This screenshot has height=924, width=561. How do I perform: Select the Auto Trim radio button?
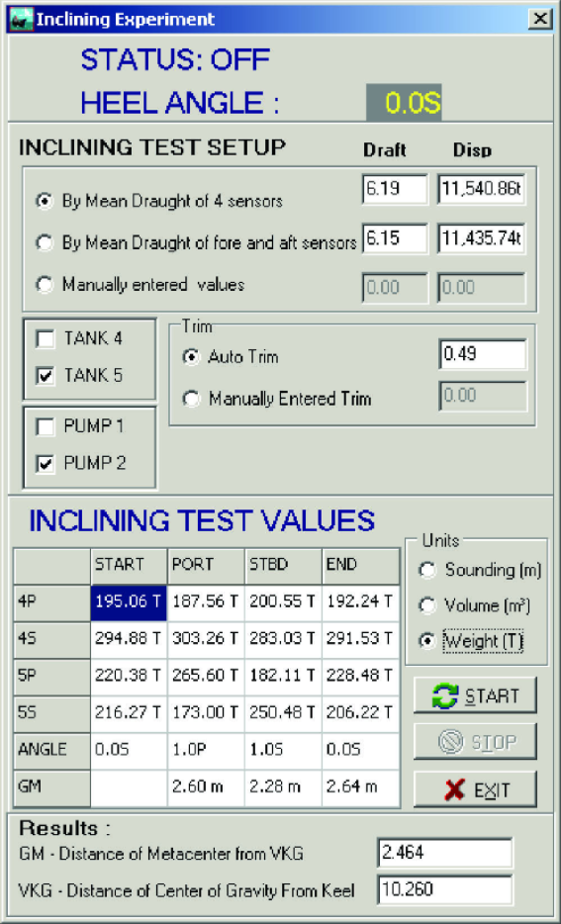click(x=191, y=357)
